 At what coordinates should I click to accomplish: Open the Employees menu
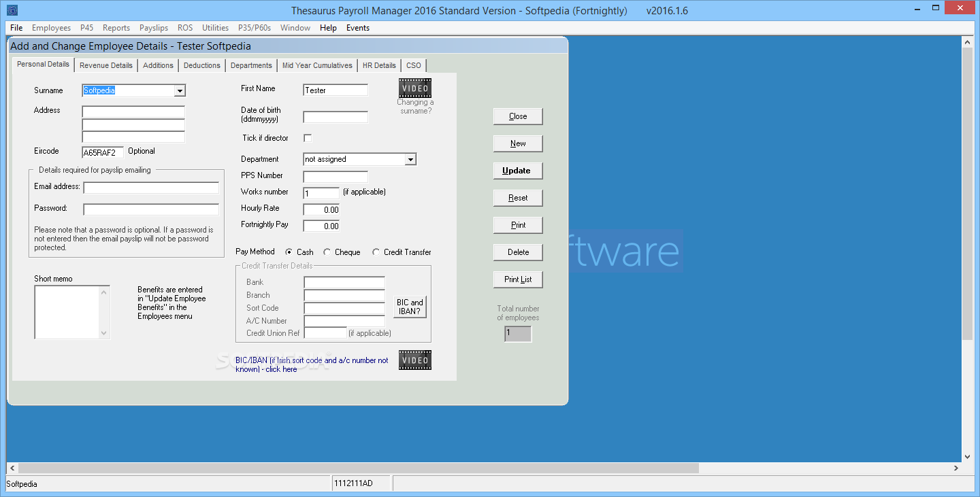[51, 28]
